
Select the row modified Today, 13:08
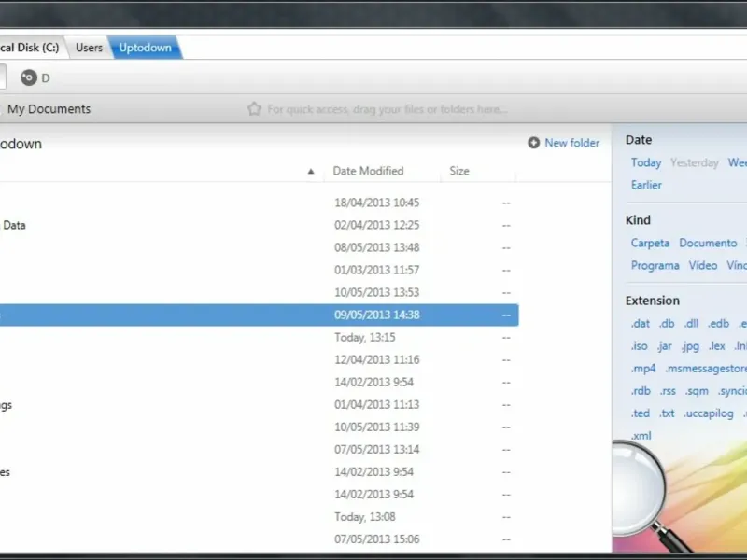[x=260, y=517]
